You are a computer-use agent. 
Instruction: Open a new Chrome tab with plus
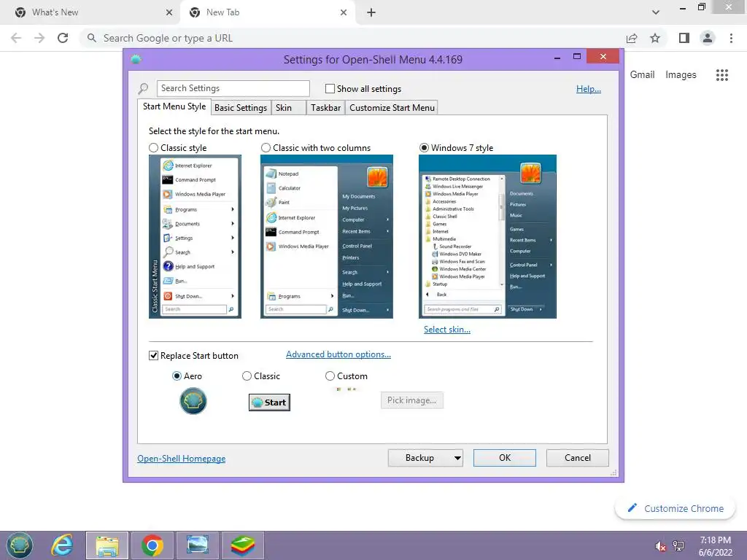coord(371,12)
